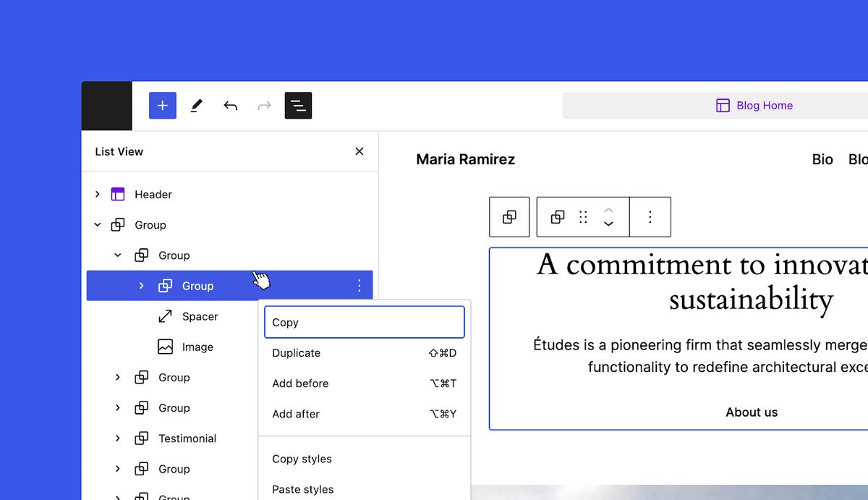Screen dimensions: 868x500
Task: Collapse the top-level Group item
Action: [98, 225]
